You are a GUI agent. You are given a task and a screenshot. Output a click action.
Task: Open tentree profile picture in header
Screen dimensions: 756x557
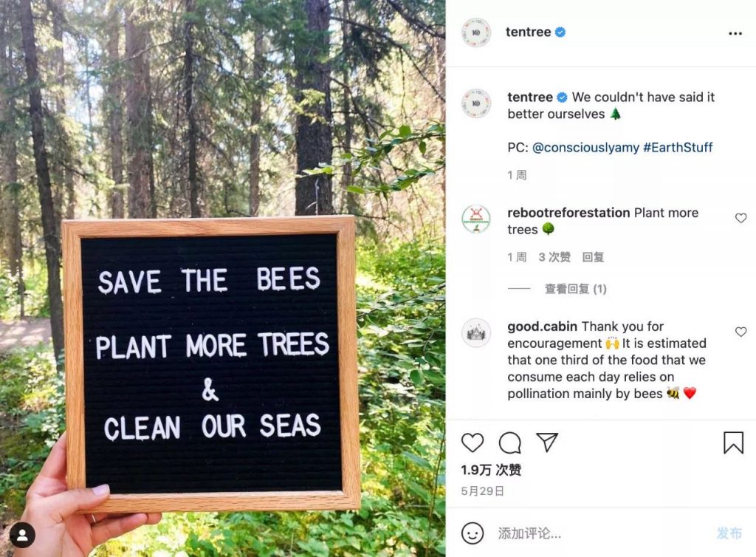476,33
